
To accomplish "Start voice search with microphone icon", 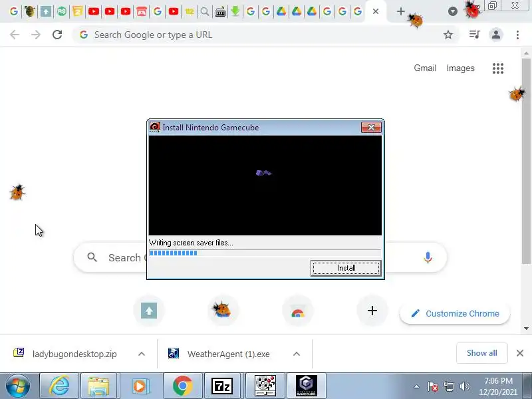I will pos(428,257).
